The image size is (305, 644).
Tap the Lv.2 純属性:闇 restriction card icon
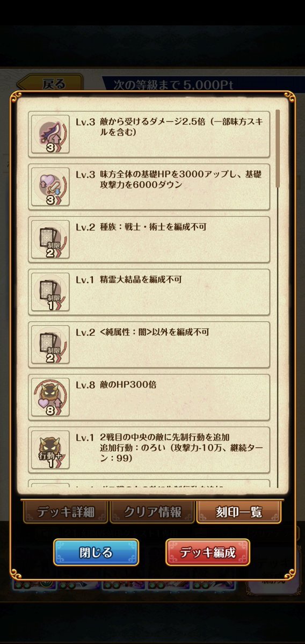tap(50, 345)
